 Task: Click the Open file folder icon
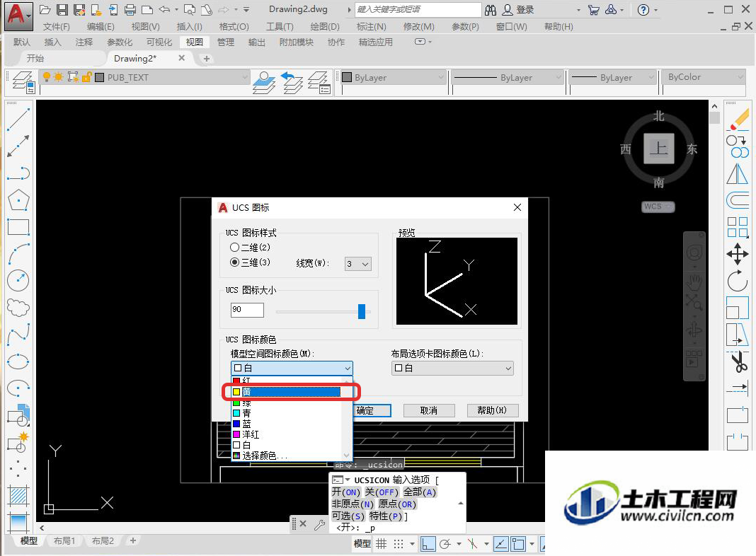point(45,10)
